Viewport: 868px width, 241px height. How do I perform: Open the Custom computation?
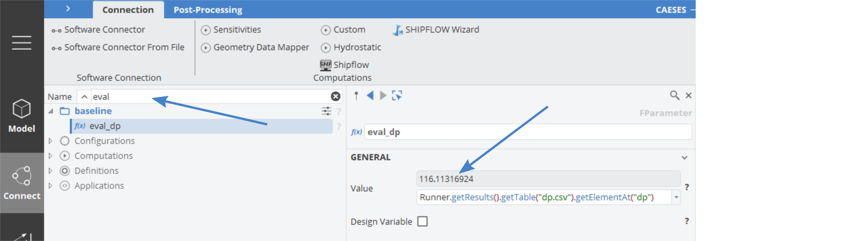click(343, 29)
